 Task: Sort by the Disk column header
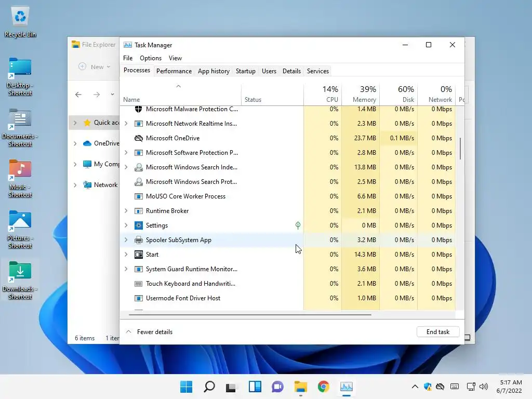[x=398, y=94]
